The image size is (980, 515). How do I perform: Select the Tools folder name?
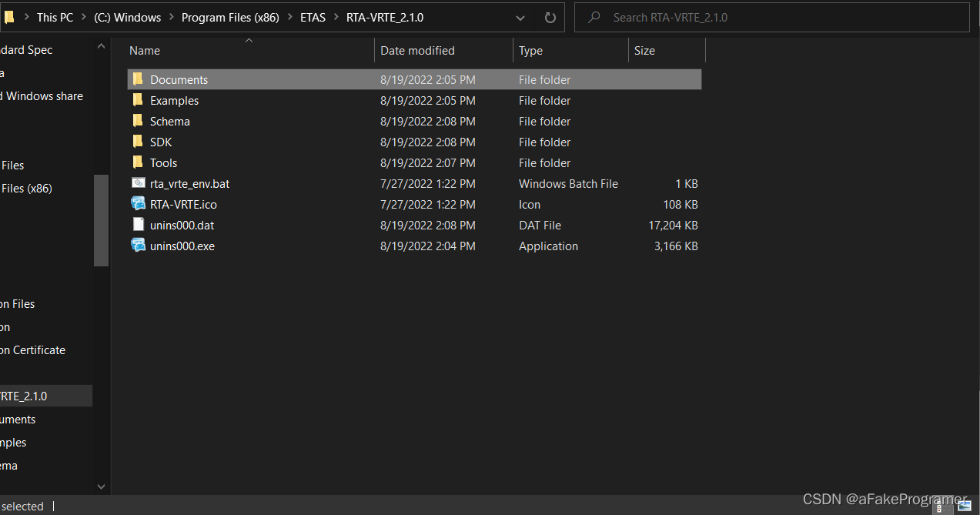pyautogui.click(x=163, y=162)
